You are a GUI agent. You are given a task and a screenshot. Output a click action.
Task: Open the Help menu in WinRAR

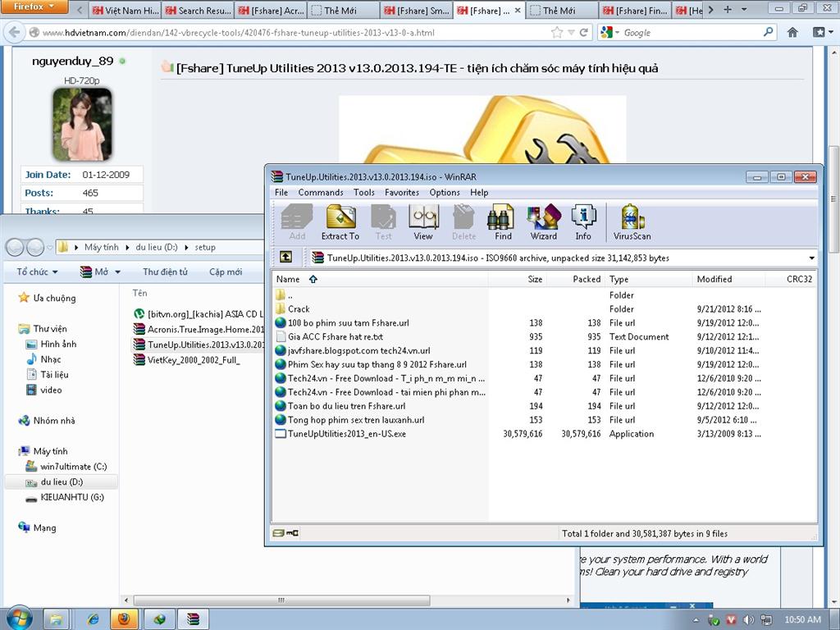[x=479, y=192]
